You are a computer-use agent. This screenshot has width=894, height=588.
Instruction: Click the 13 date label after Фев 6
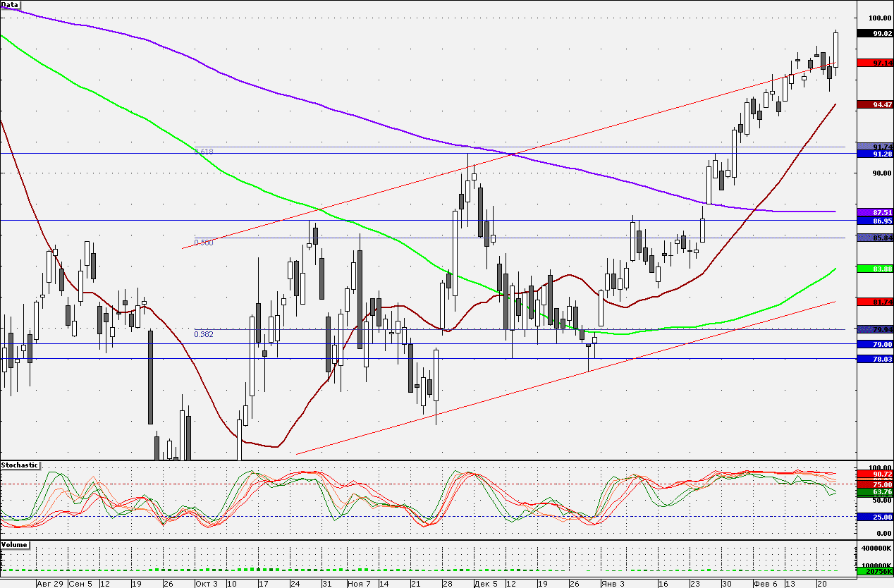point(790,584)
